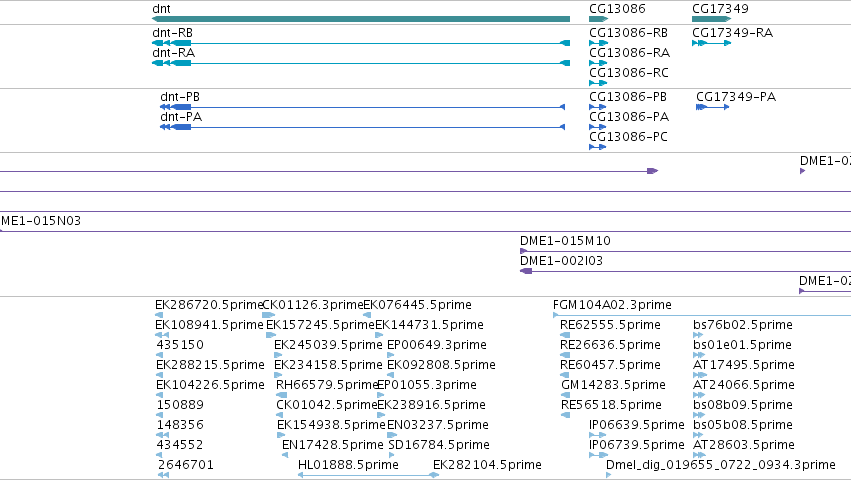
Task: Select EST RE60457.5prime
Action: point(610,365)
